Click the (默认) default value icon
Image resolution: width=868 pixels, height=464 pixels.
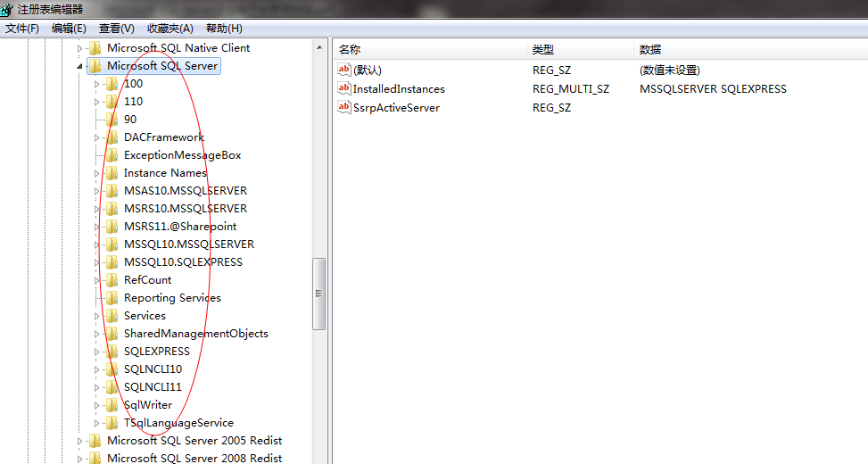coord(344,70)
